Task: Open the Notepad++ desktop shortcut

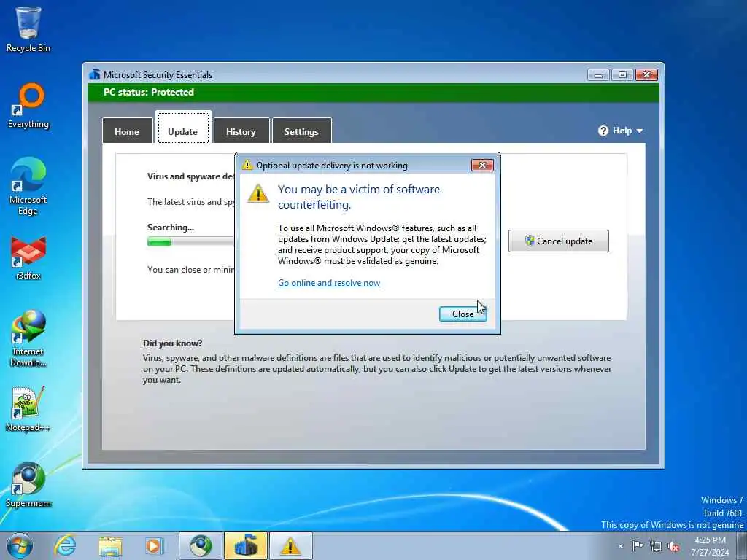Action: pos(28,408)
